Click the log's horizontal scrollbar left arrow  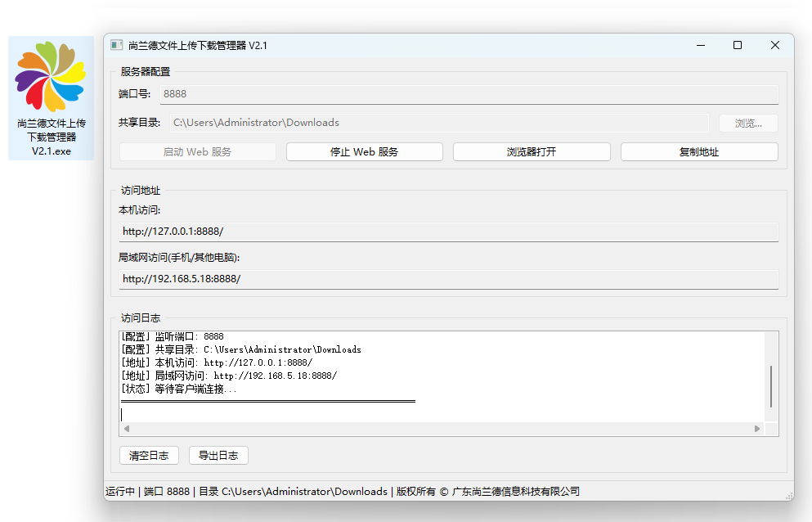point(127,429)
